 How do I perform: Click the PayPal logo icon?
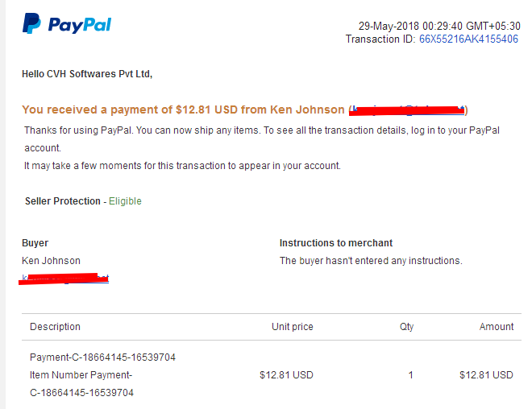[x=31, y=23]
